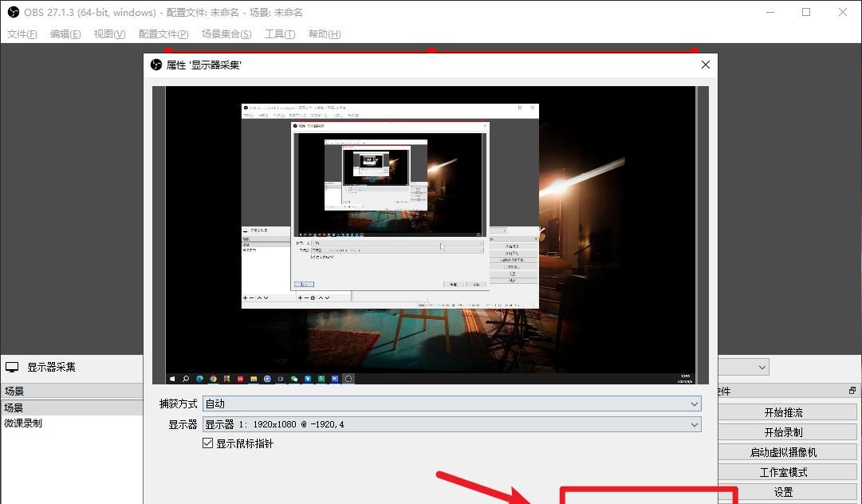
Task: Open the 工具(T) menu
Action: click(x=280, y=34)
